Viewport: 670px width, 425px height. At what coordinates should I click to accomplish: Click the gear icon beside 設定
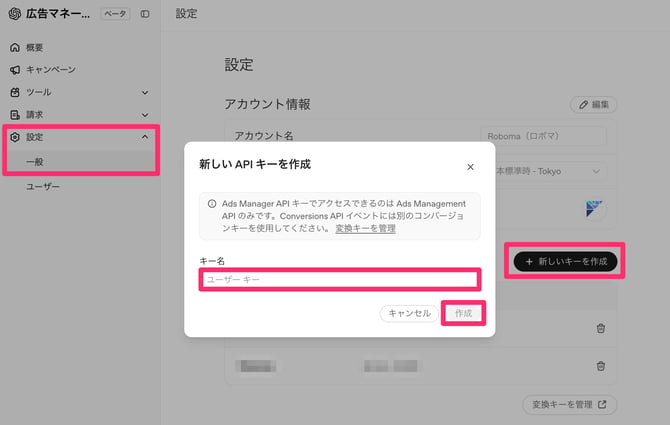15,137
